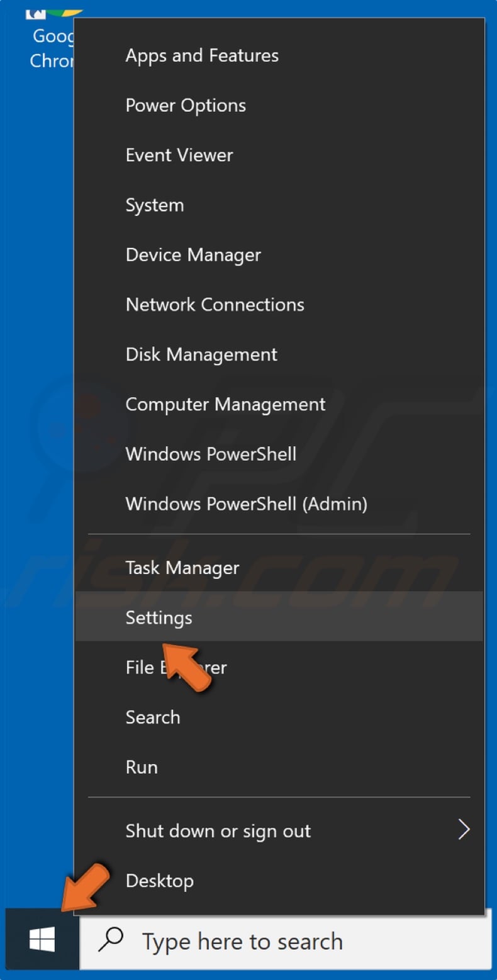This screenshot has height=980, width=497.
Task: Open Device Manager
Action: pos(193,254)
